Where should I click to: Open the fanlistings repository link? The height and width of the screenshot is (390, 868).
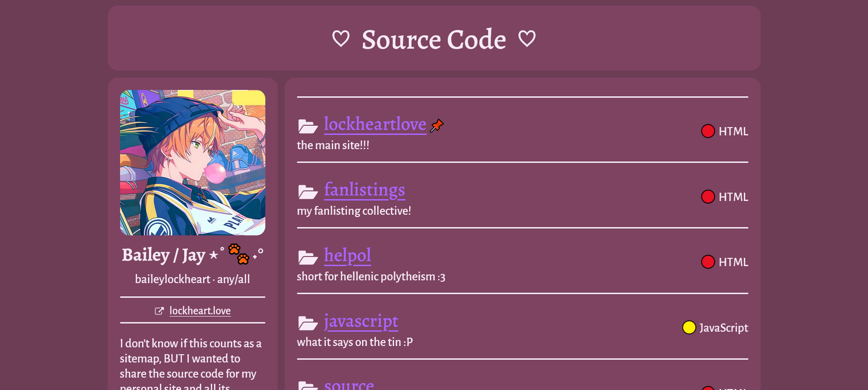coord(364,190)
